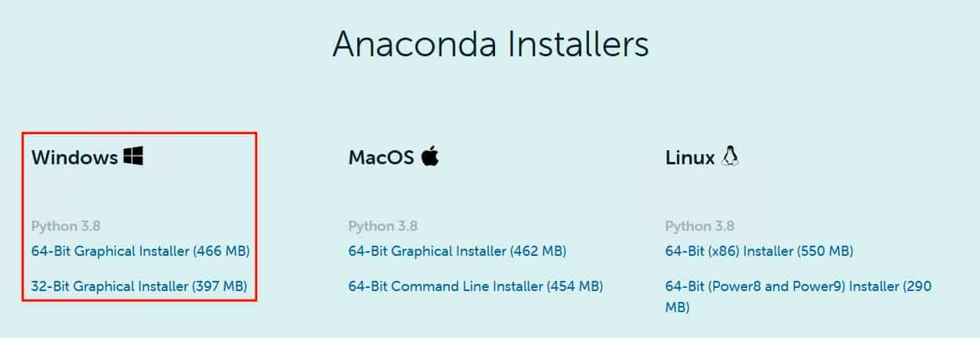Click Python 3.8 label under MacOS
The width and height of the screenshot is (980, 338).
(383, 226)
